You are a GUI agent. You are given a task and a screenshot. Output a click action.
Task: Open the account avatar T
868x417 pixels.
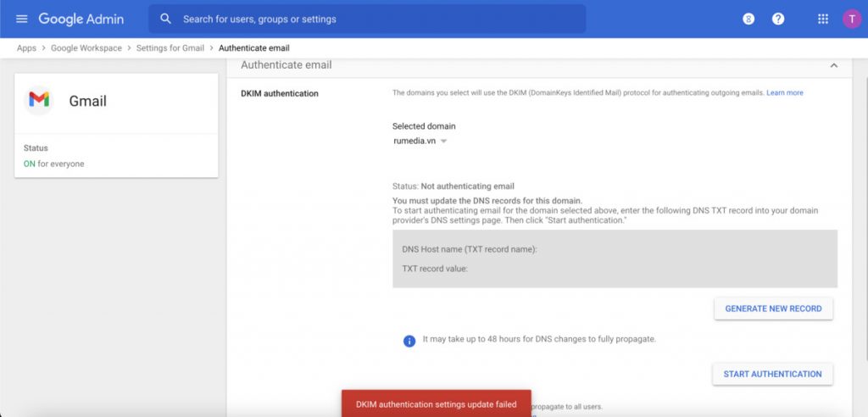pyautogui.click(x=851, y=19)
